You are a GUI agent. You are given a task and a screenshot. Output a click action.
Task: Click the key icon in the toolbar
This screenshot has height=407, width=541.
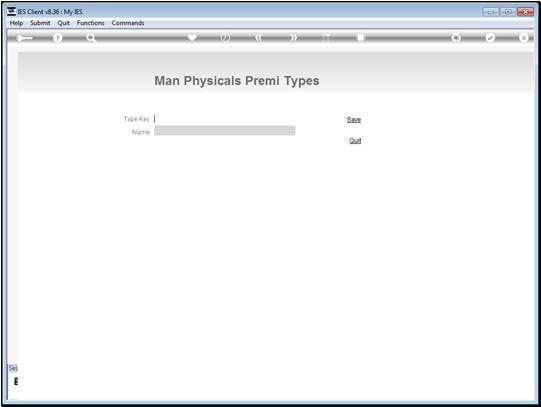tap(24, 38)
